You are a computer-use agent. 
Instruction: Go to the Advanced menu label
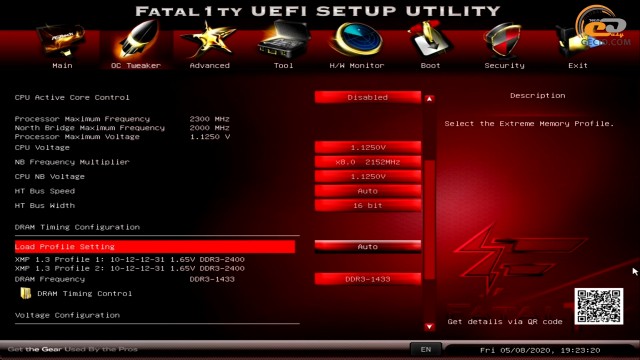[x=209, y=65]
